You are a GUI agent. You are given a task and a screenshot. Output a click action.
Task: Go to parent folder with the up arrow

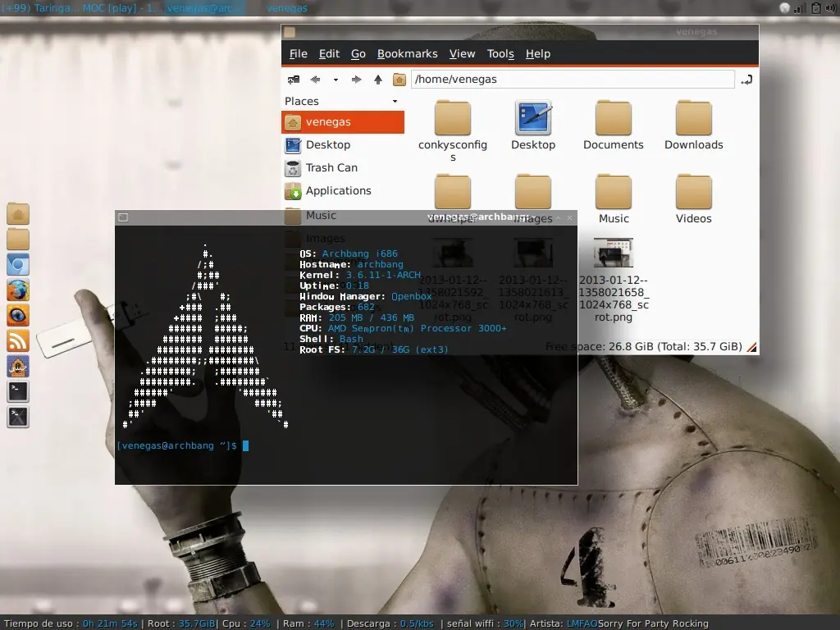[x=378, y=80]
